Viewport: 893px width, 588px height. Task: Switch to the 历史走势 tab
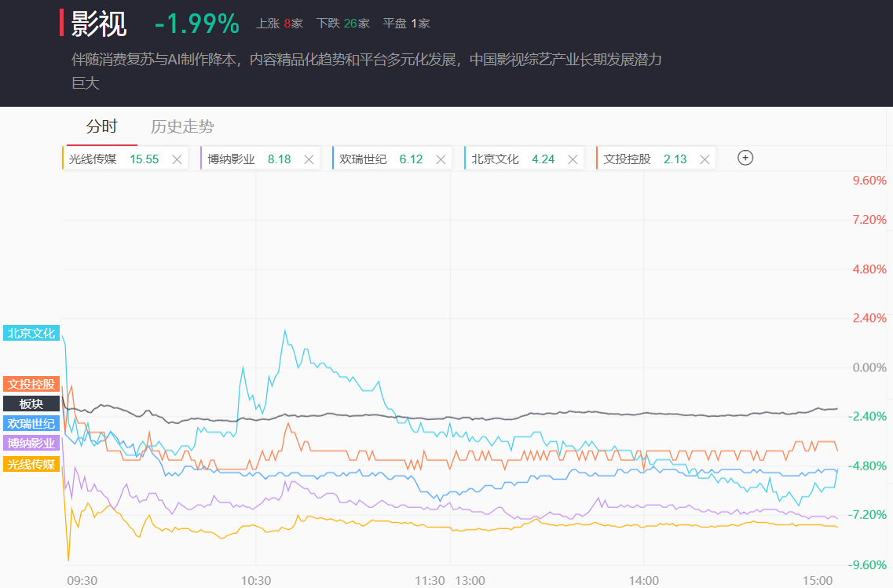pyautogui.click(x=182, y=127)
